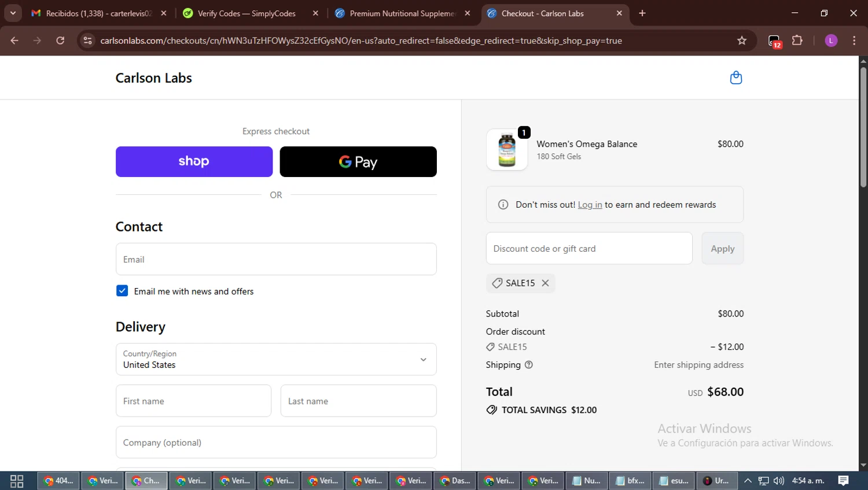This screenshot has width=868, height=490.
Task: View site information icon in address bar
Action: 87,40
